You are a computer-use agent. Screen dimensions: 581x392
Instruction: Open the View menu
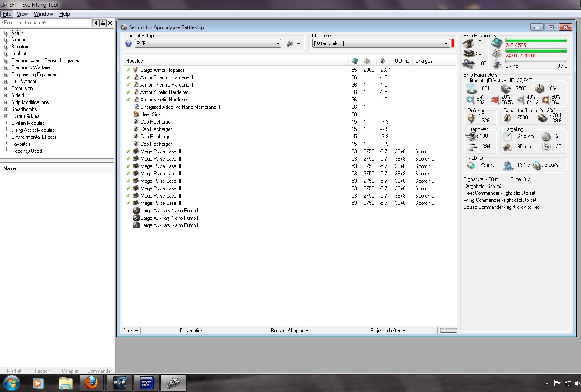click(x=22, y=14)
